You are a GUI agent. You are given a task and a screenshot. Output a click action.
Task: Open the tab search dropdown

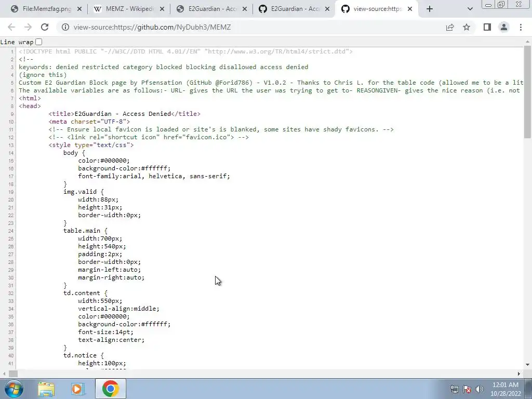pyautogui.click(x=470, y=9)
